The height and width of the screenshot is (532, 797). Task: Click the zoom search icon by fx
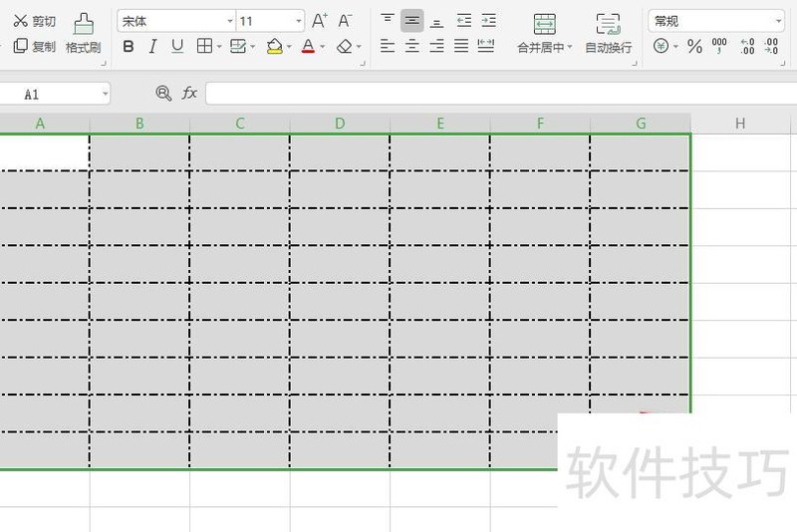point(163,94)
